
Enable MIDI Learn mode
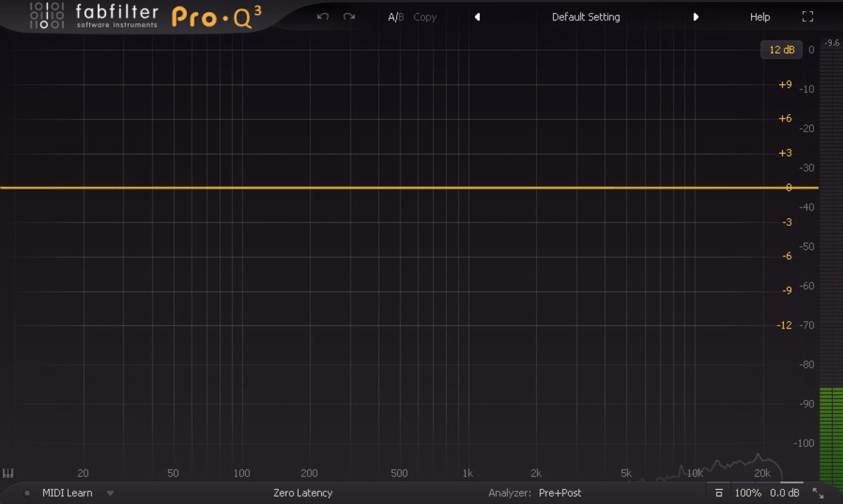click(x=67, y=493)
